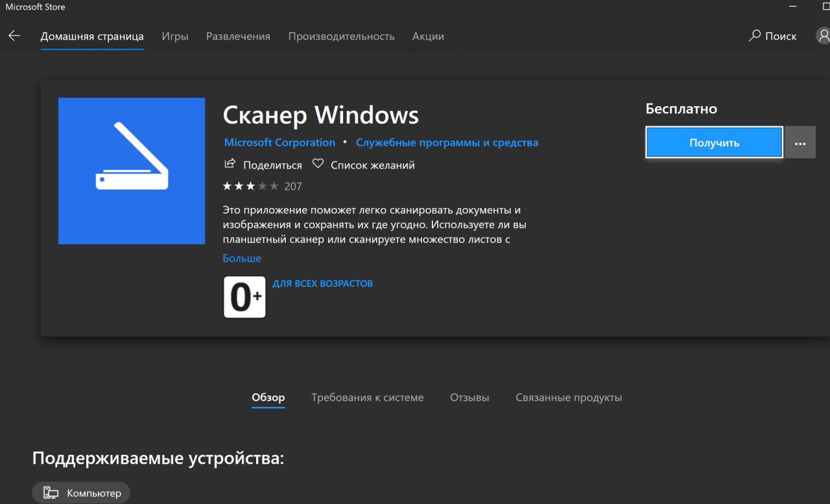The width and height of the screenshot is (830, 504).
Task: Select Требования к системе tab
Action: pyautogui.click(x=368, y=398)
